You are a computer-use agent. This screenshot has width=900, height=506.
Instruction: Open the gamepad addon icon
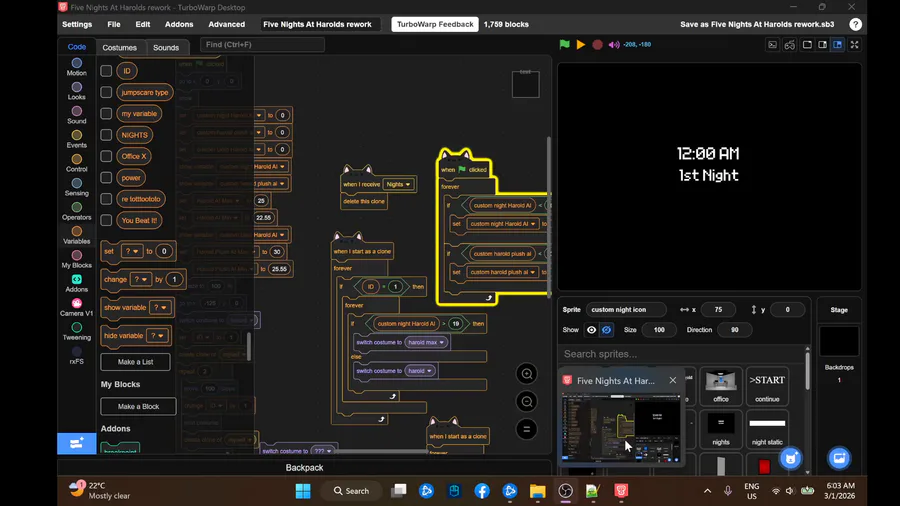pos(790,45)
